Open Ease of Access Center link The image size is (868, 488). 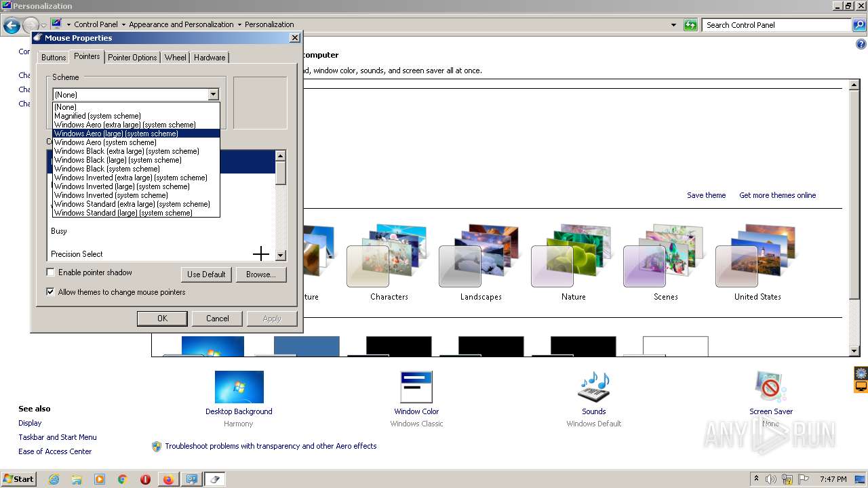pyautogui.click(x=55, y=451)
